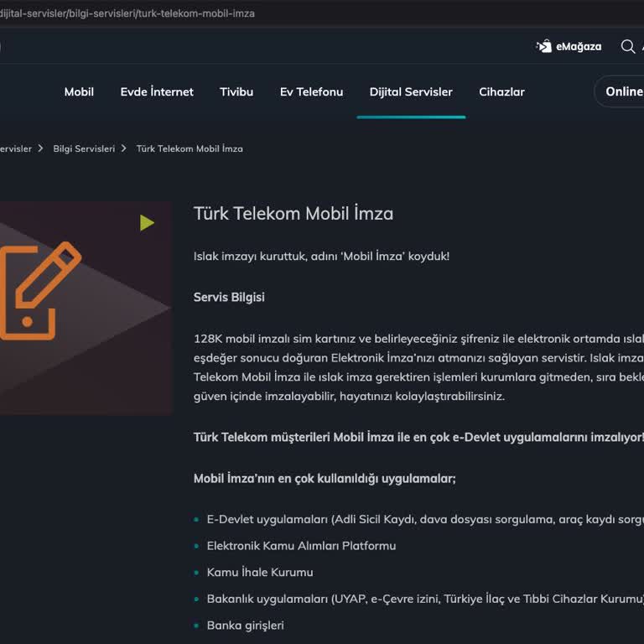Select the Dijital Servisler menu
This screenshot has height=644, width=644.
[411, 92]
